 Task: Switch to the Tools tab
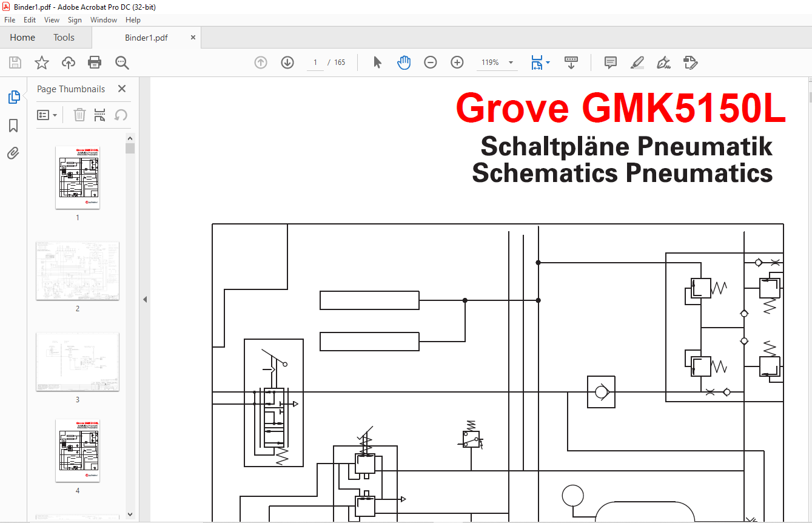[64, 37]
